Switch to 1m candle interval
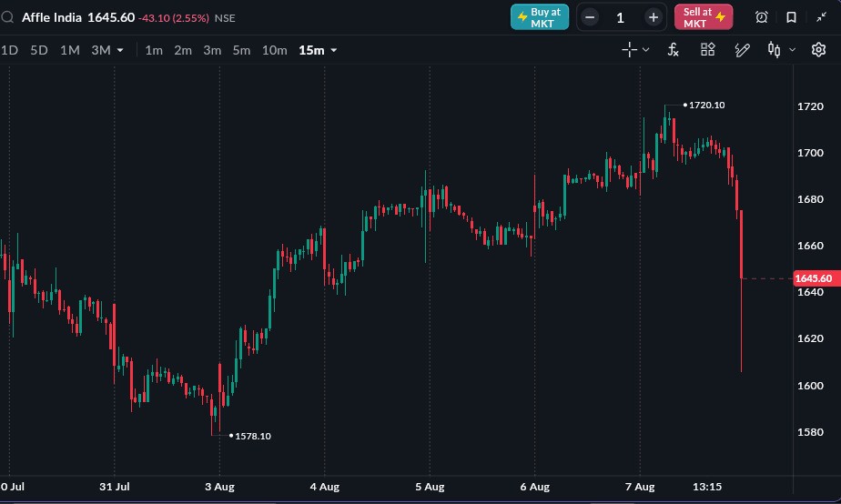841x504 pixels. pyautogui.click(x=154, y=50)
